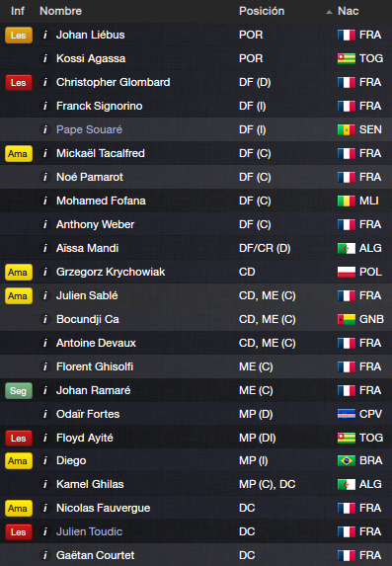
Task: Open the green Seg badge for Johan Ramaré
Action: coord(19,390)
